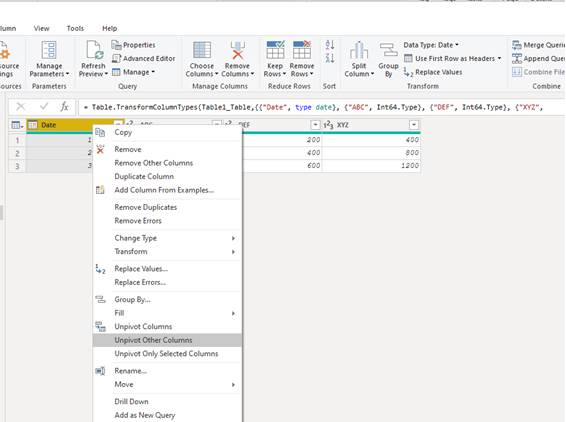
Task: Choose Remove from the context menu
Action: click(x=167, y=149)
